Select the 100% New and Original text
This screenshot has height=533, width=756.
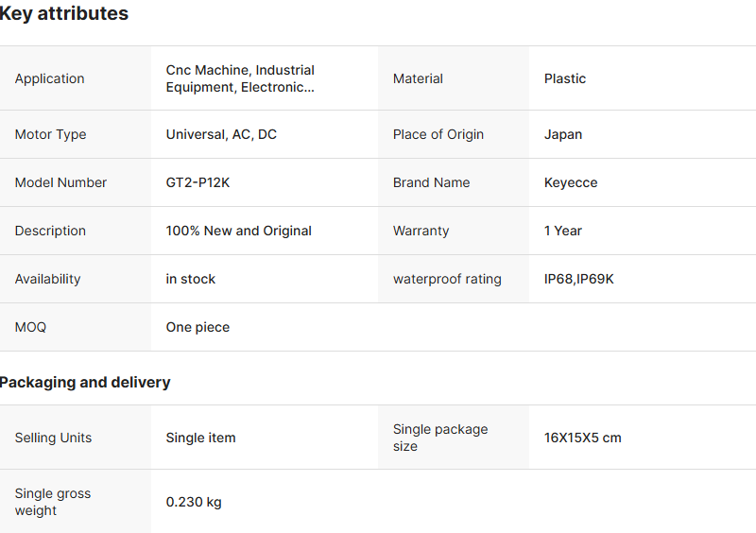pos(238,231)
